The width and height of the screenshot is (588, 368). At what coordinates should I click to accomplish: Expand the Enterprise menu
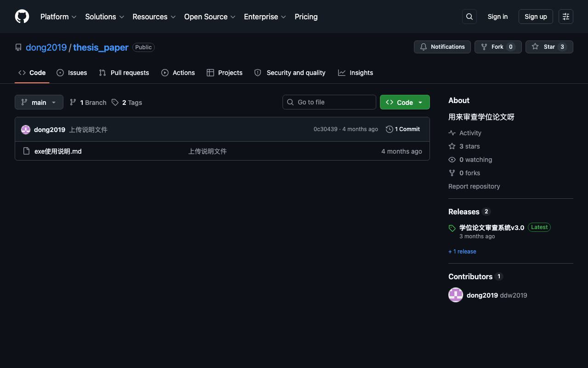coord(265,17)
